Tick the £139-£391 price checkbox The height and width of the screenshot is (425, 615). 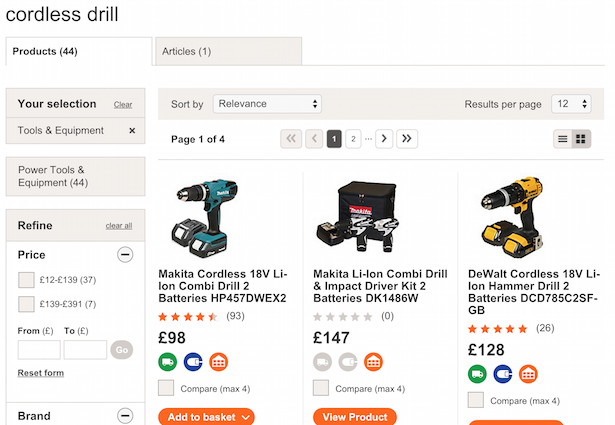[26, 304]
